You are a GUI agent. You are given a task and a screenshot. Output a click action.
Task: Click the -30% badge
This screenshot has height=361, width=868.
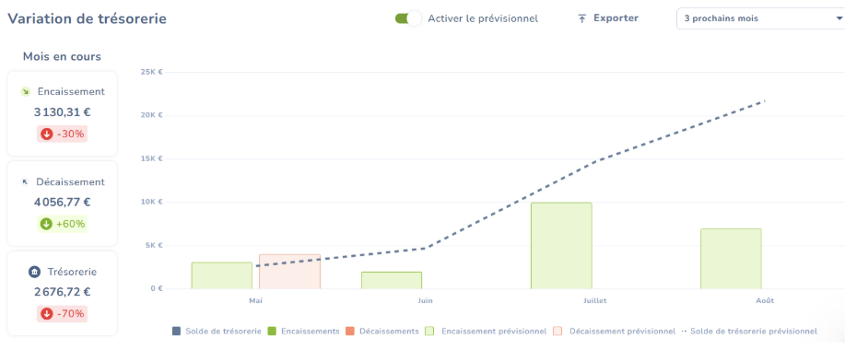(x=62, y=134)
